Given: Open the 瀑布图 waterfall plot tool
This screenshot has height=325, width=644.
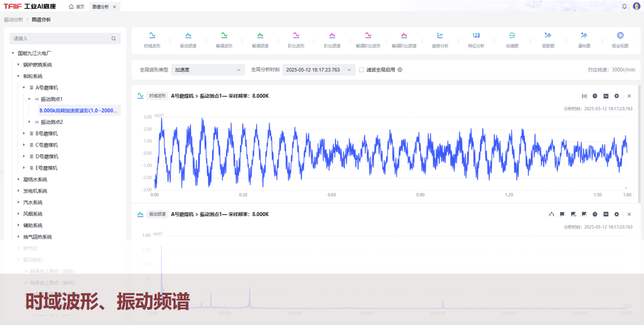Looking at the screenshot, I should coord(584,40).
